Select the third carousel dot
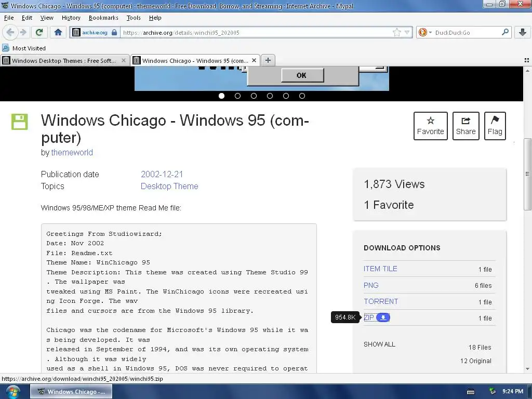This screenshot has height=399, width=532. coord(254,96)
